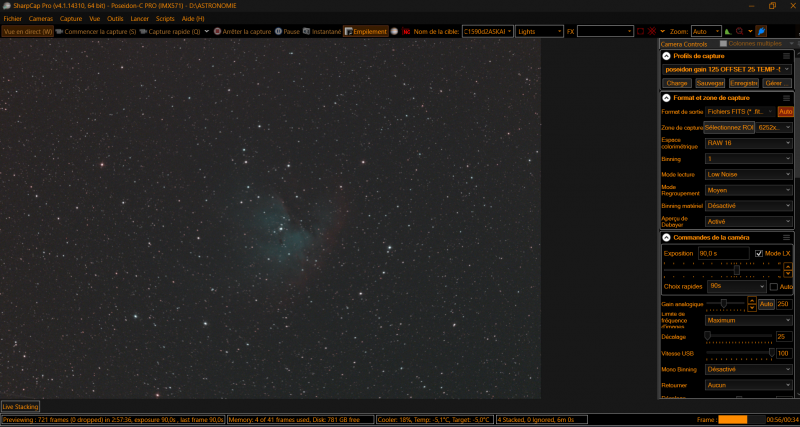800x427 pixels.
Task: Open the Retourner Aucun dropdown
Action: click(x=748, y=385)
